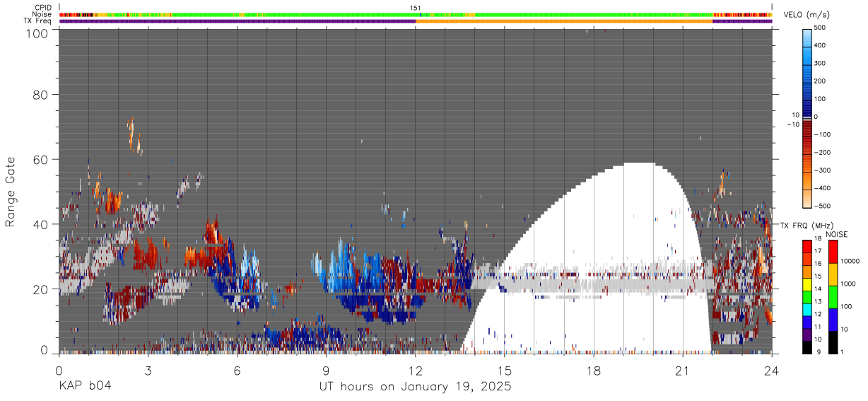Click the orange segment of the TX Freq strip

pos(564,21)
